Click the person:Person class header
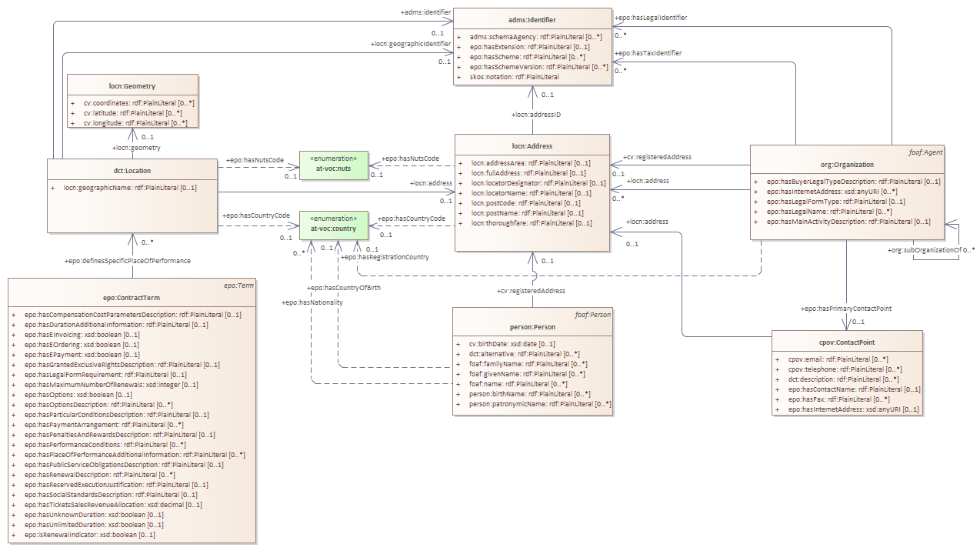Screen dimensions: 980x551 pos(532,326)
